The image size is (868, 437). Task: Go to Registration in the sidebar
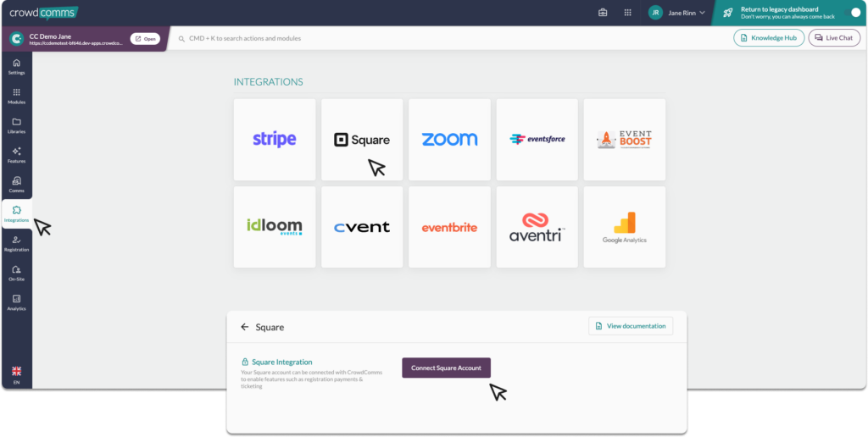16,243
